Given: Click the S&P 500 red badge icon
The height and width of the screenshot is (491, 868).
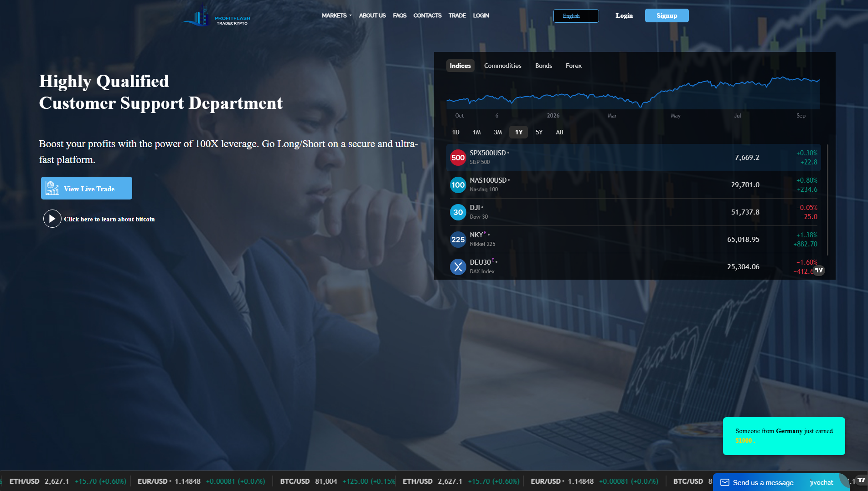Looking at the screenshot, I should pyautogui.click(x=458, y=158).
